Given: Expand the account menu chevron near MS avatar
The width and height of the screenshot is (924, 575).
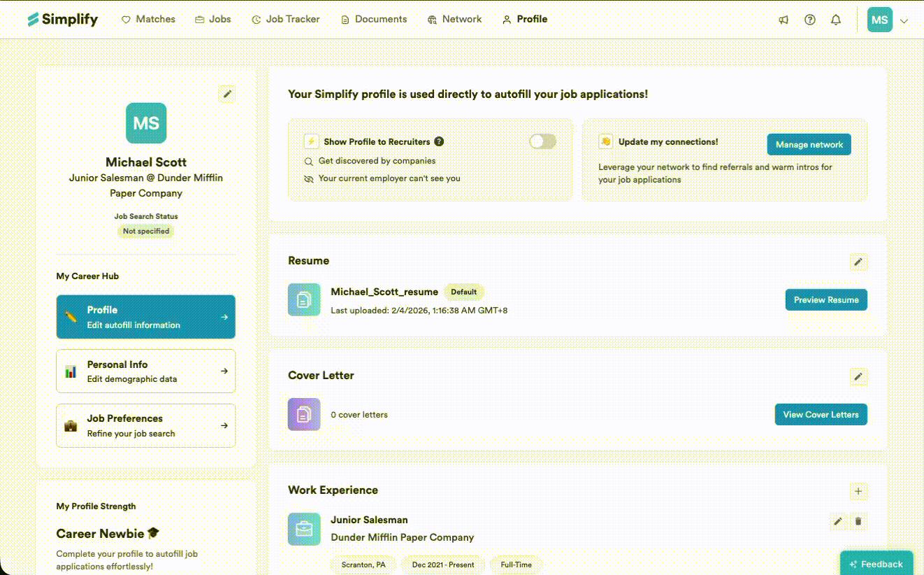Looking at the screenshot, I should coord(904,21).
